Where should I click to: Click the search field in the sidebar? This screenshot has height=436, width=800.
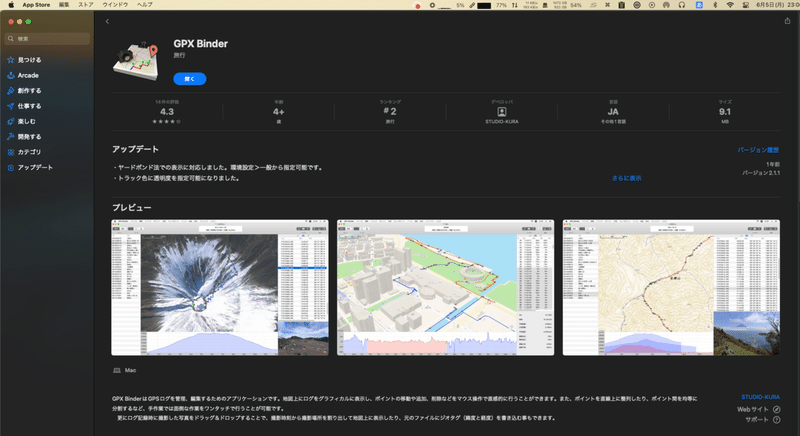[47, 39]
